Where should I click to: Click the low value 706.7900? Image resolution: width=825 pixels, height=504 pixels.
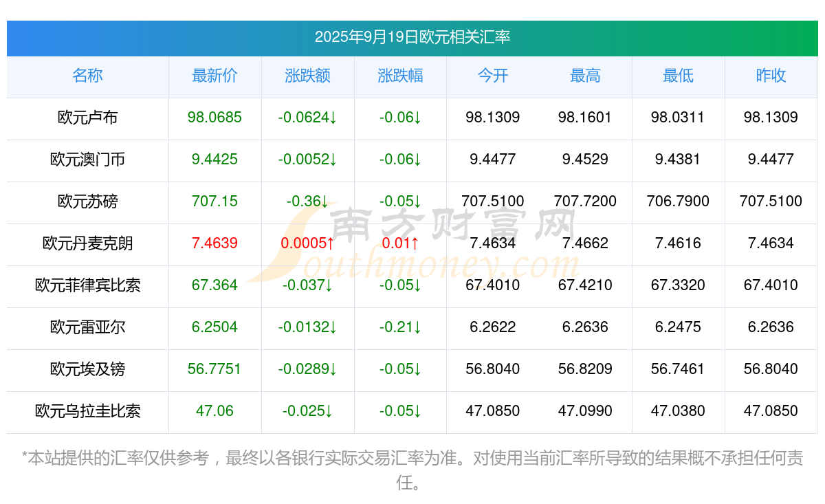coord(678,201)
